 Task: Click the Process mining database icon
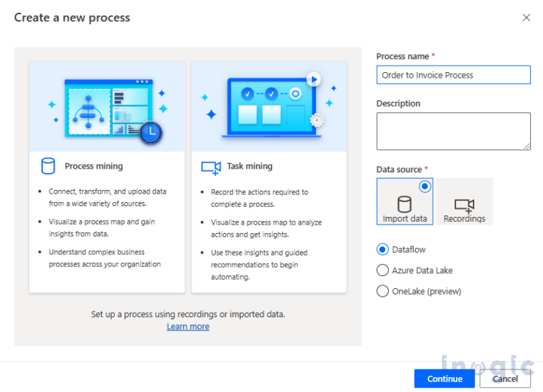[x=48, y=166]
